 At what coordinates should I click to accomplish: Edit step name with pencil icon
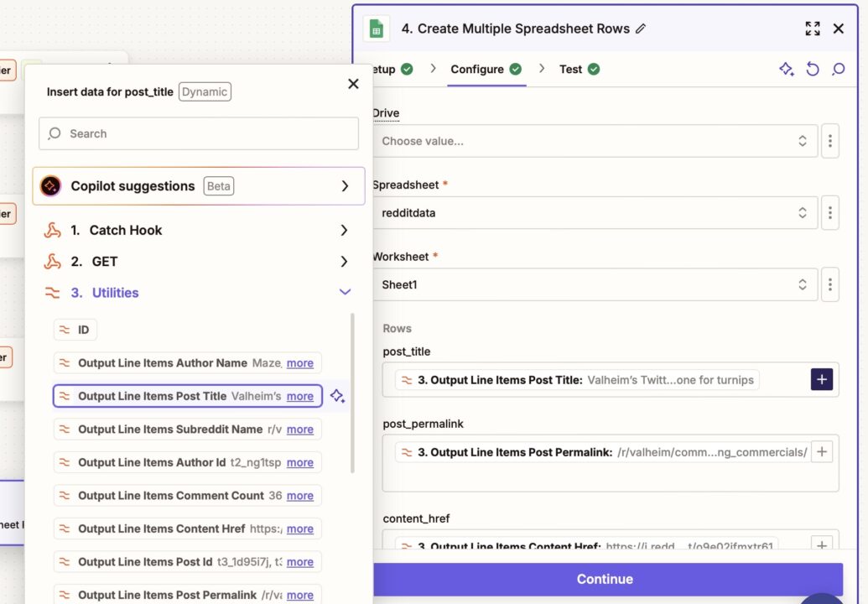point(641,29)
